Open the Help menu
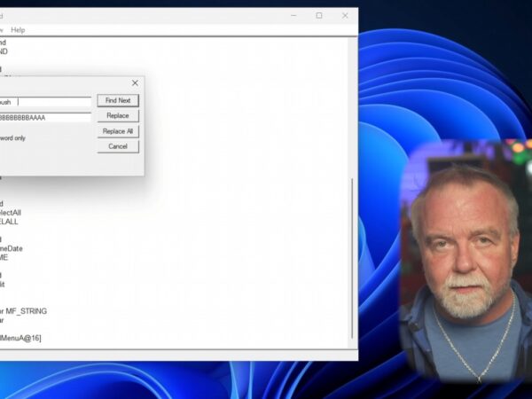The image size is (532, 399). 18,30
